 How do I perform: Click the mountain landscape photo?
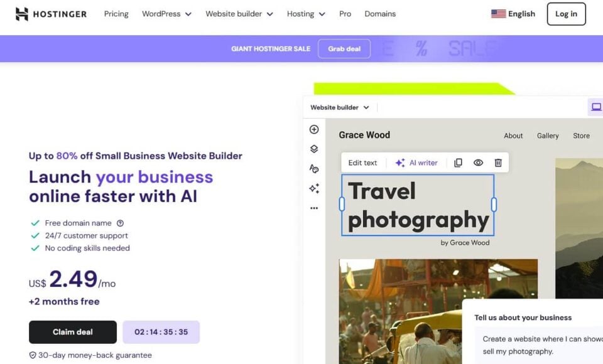pos(579,228)
